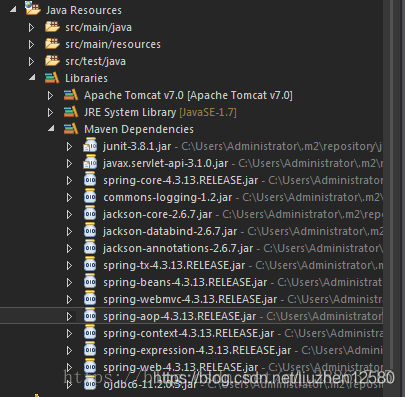This screenshot has width=405, height=397.
Task: Click the Apache Tomcat v7.0 library icon
Action: click(x=71, y=95)
